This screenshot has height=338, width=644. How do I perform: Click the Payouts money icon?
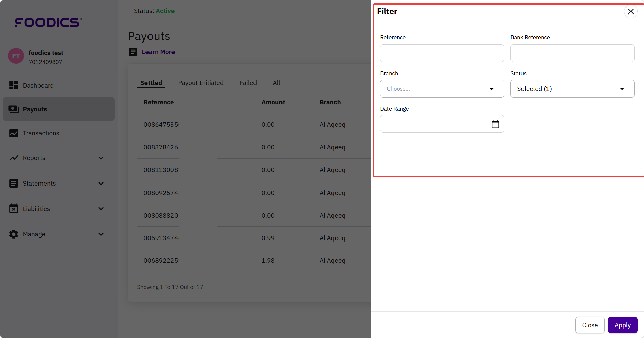coord(14,109)
